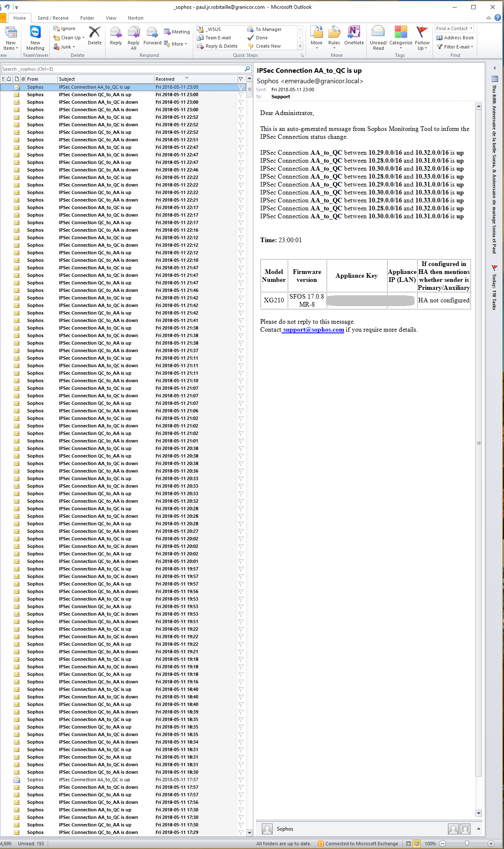Open the New Items dropdown
This screenshot has width=504, height=849.
point(10,46)
